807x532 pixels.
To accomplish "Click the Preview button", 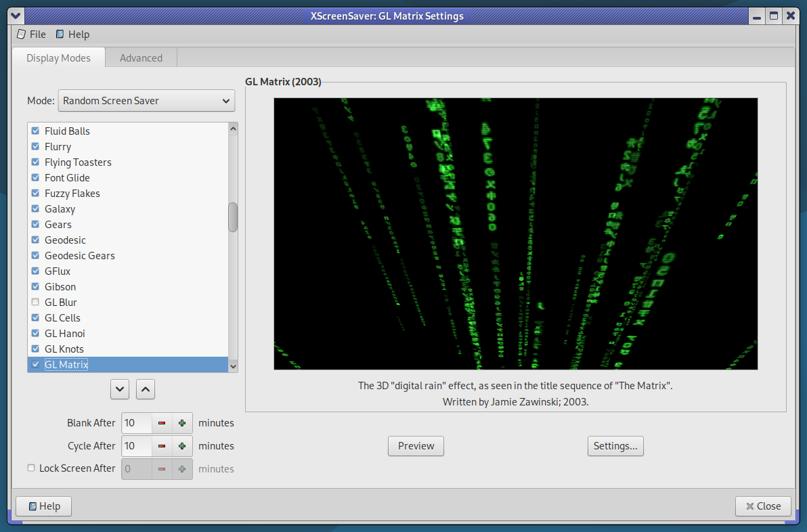I will (416, 446).
